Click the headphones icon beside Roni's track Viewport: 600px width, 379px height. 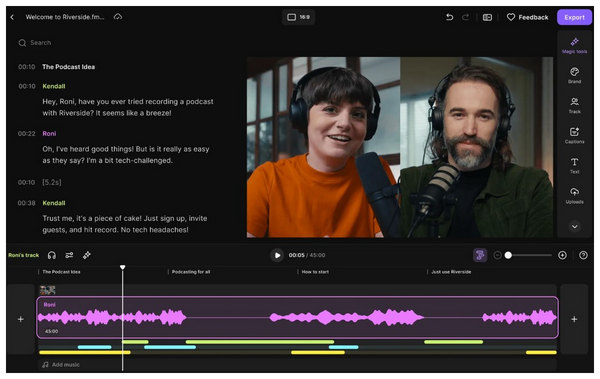coord(52,255)
